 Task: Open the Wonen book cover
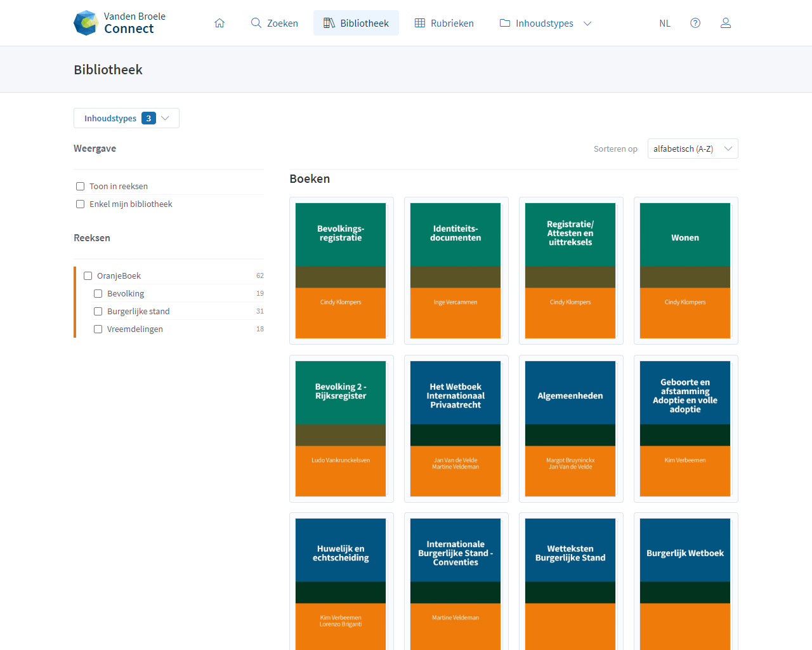pyautogui.click(x=686, y=270)
